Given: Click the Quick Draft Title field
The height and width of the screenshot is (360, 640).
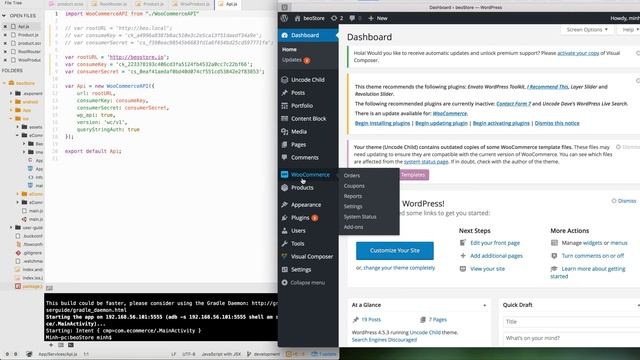Looking at the screenshot, I should click(571, 322).
